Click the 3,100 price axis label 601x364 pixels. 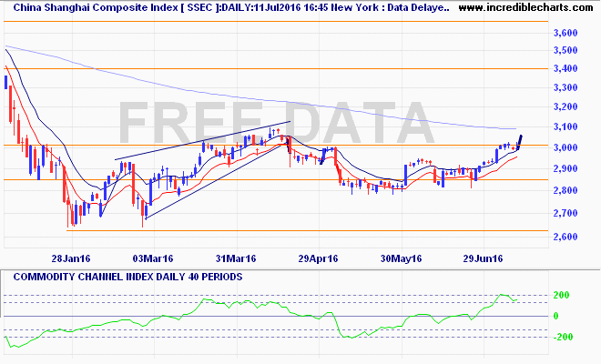click(x=565, y=128)
